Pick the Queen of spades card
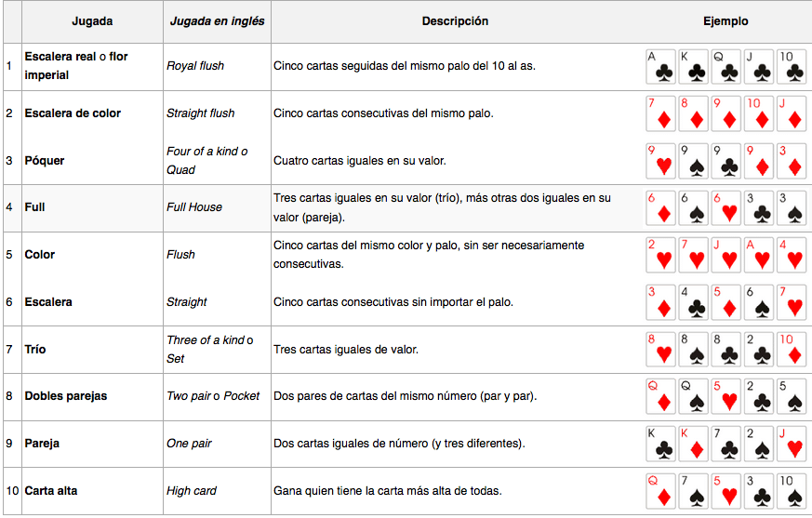 click(693, 396)
